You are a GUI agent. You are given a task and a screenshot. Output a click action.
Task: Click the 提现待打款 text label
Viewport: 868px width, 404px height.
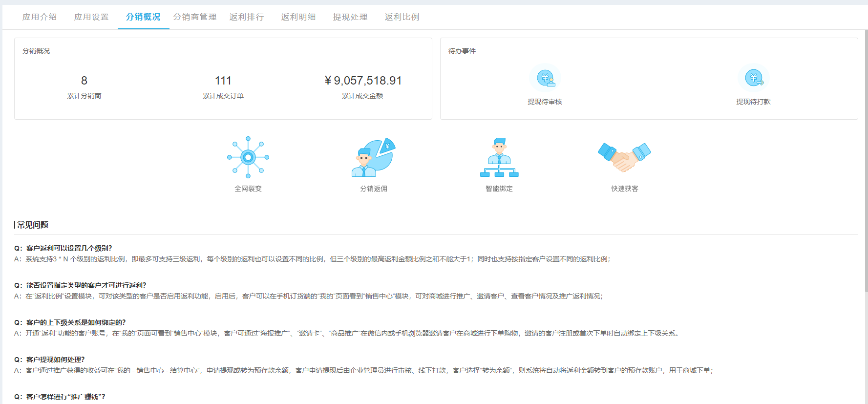pos(753,102)
